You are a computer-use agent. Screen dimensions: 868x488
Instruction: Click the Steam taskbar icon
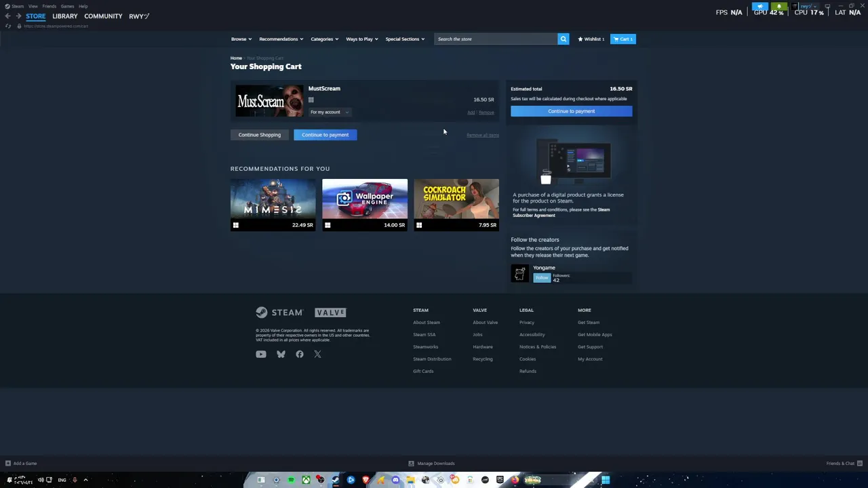pos(336,480)
